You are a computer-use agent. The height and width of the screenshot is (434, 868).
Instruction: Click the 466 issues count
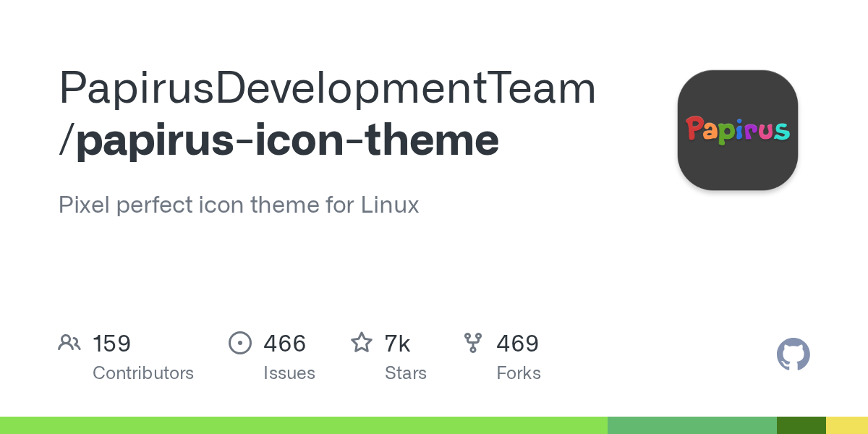pos(285,344)
